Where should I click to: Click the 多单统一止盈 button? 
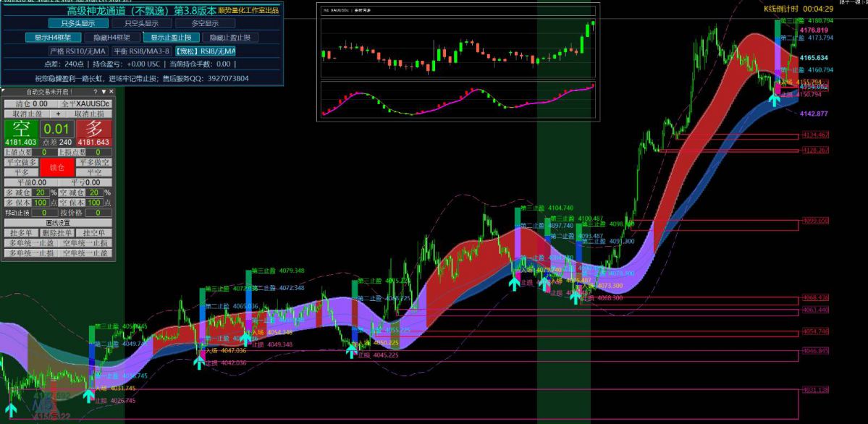pyautogui.click(x=31, y=242)
